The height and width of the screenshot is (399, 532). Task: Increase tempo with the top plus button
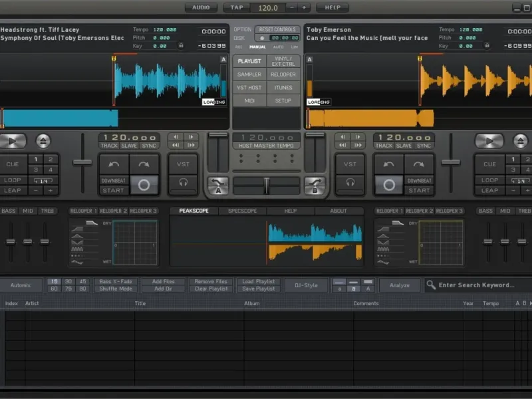click(x=304, y=7)
